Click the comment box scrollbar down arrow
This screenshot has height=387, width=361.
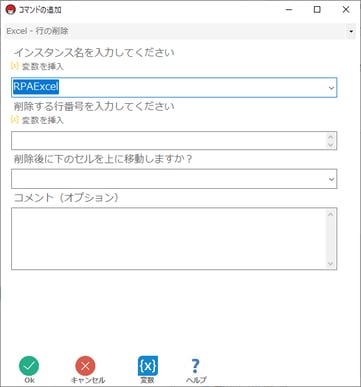tap(331, 264)
